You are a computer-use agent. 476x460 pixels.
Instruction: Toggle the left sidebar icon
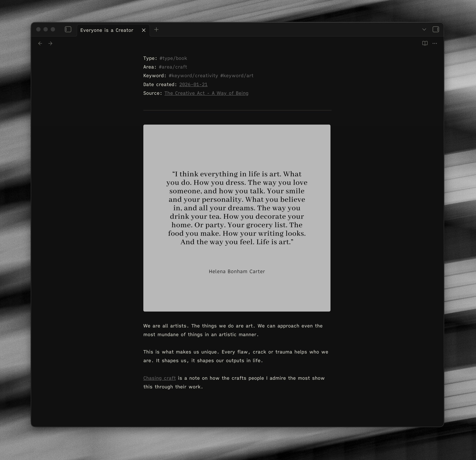tap(68, 29)
